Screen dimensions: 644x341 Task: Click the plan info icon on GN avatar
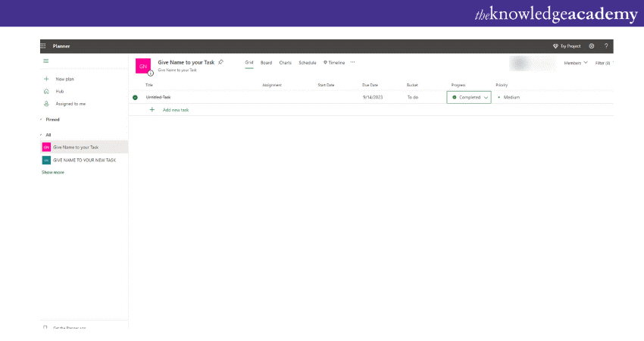tap(150, 73)
